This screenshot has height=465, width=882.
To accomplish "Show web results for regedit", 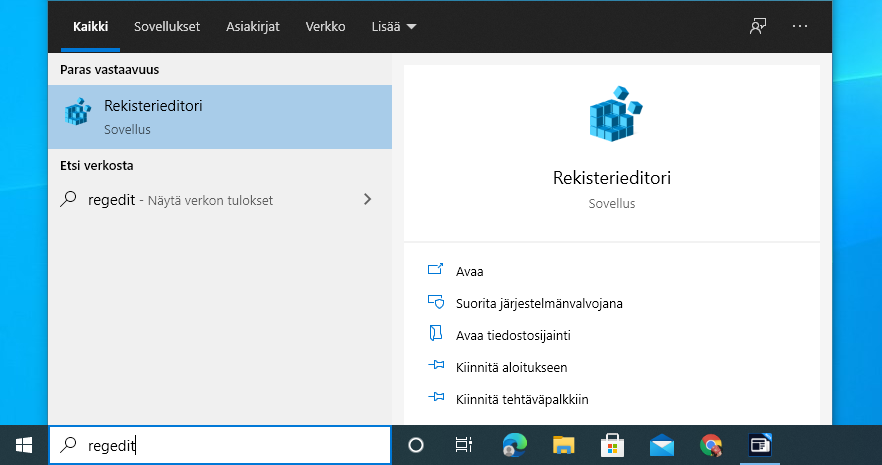I will pos(220,200).
